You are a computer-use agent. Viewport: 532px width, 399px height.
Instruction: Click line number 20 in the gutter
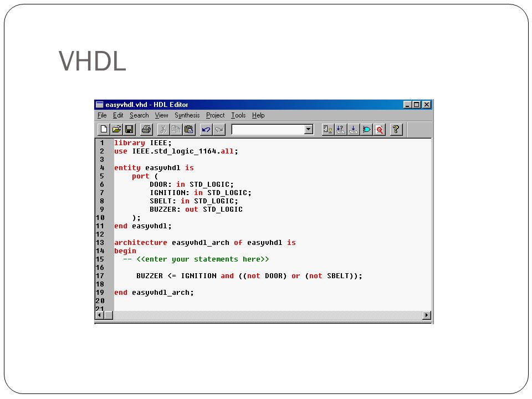click(x=100, y=301)
